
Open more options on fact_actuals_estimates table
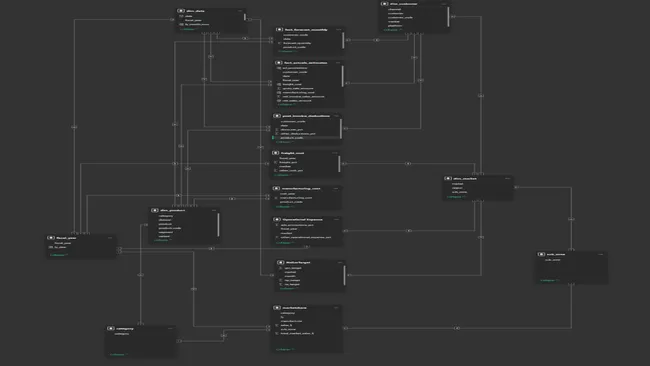(338, 63)
